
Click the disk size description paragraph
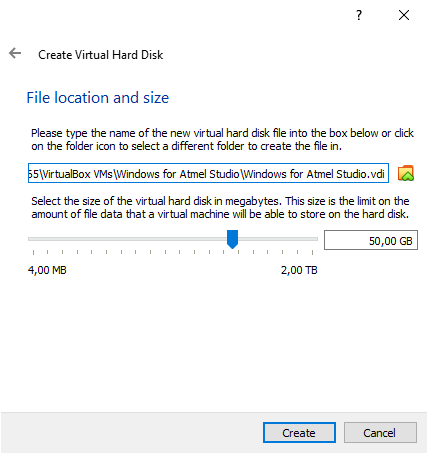pos(220,207)
